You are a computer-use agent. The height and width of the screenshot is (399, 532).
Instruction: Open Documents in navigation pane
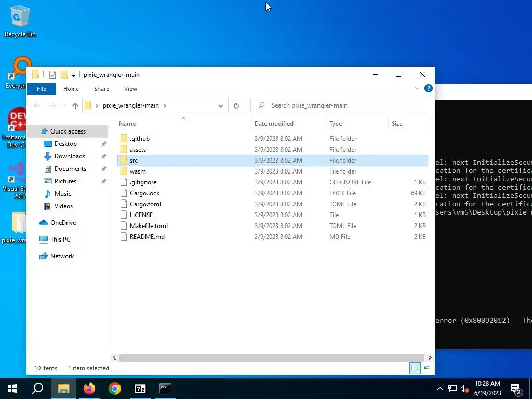click(70, 169)
